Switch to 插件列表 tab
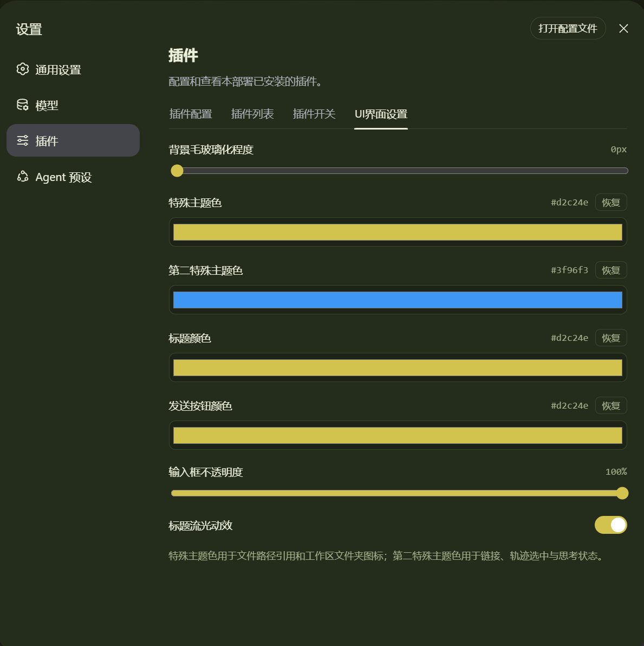Screen dimensions: 644x646 [x=252, y=114]
